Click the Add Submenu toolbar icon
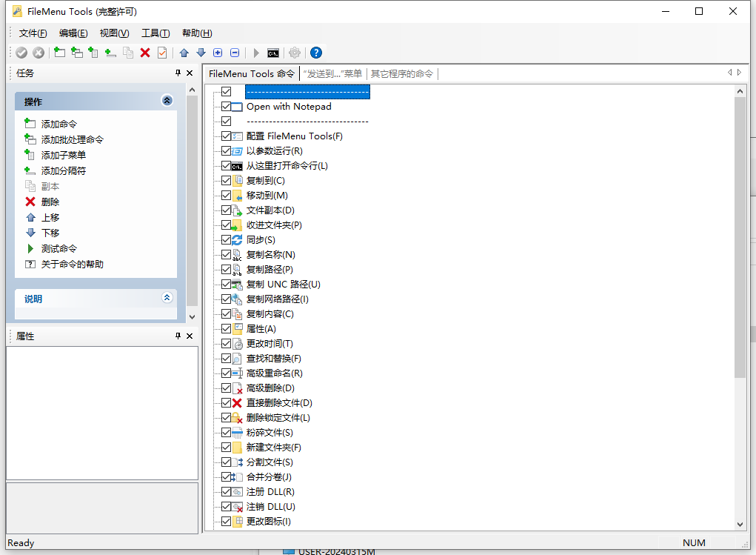This screenshot has width=756, height=555. pyautogui.click(x=93, y=53)
